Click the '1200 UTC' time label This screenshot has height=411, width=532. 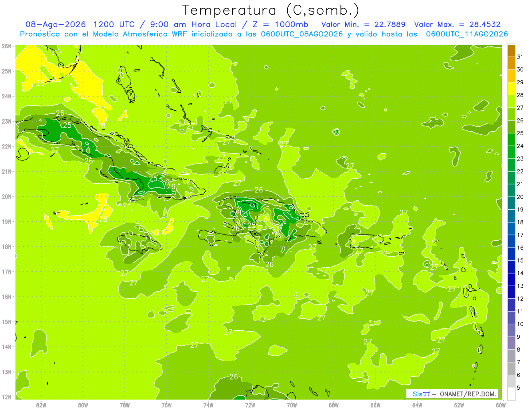[x=114, y=24]
